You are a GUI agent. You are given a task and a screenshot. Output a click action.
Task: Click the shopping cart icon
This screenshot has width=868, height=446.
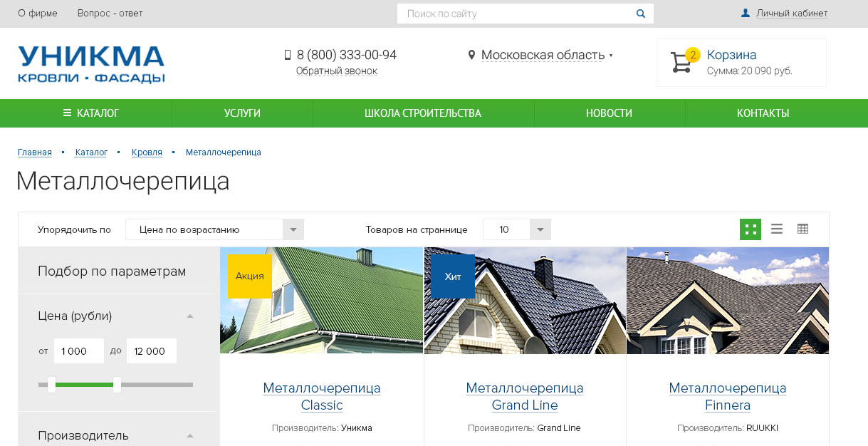click(681, 63)
